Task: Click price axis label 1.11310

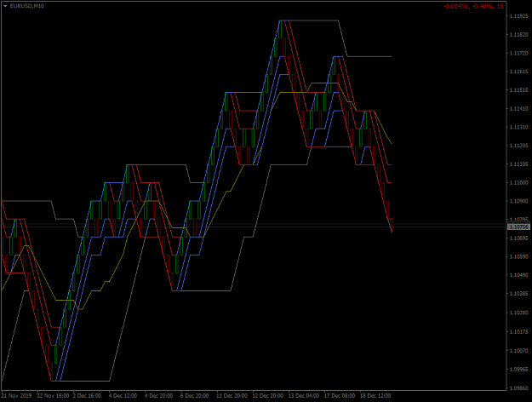Action: (x=518, y=127)
